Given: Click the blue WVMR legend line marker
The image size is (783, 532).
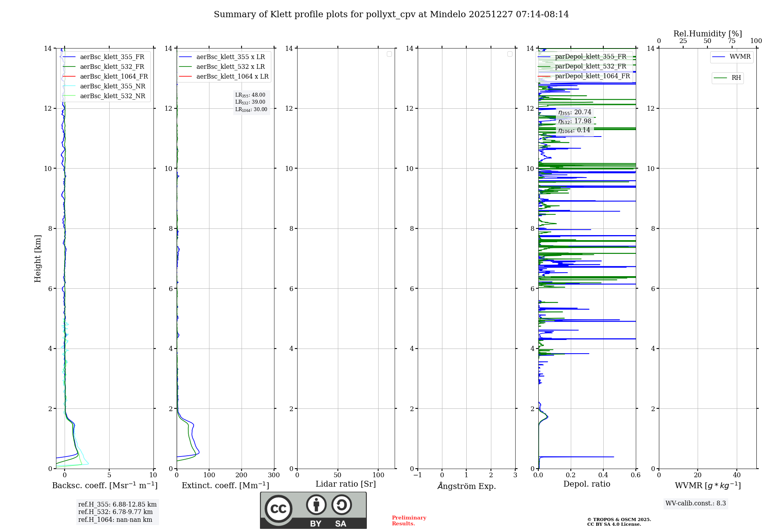Looking at the screenshot, I should [x=719, y=57].
